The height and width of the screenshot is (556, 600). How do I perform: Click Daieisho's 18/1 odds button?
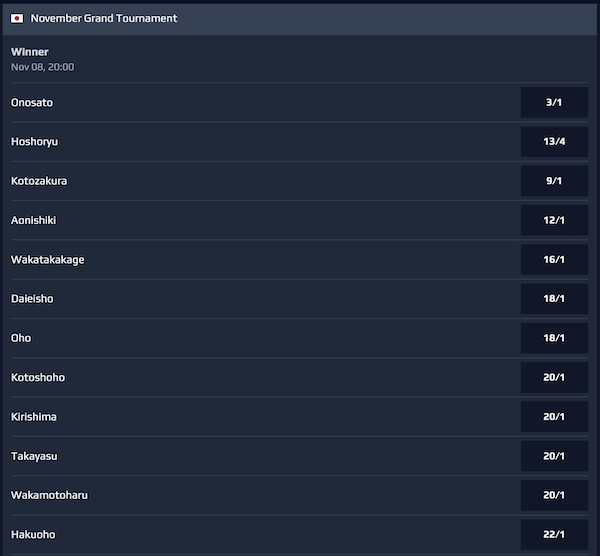pos(554,299)
